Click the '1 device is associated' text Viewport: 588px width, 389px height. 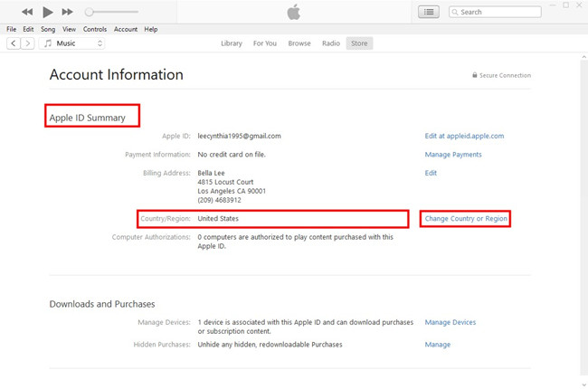[305, 327]
